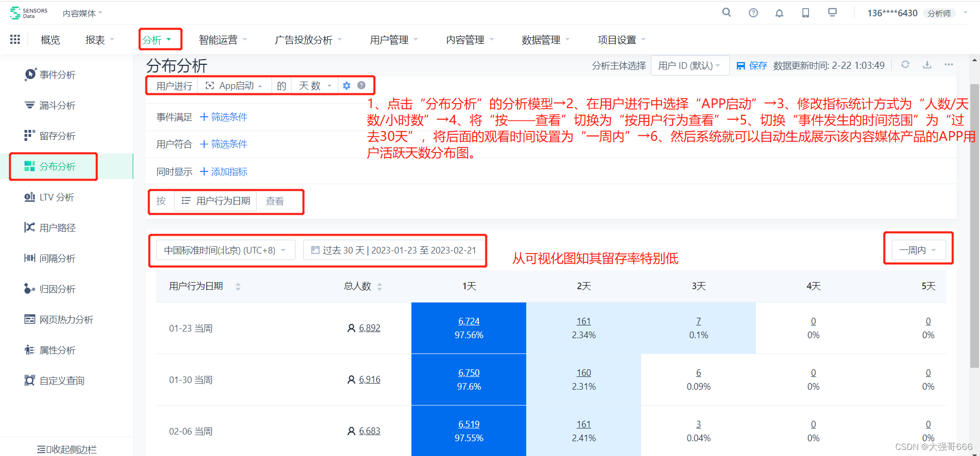980x456 pixels.
Task: Open the 用户管理 menu
Action: (x=394, y=40)
